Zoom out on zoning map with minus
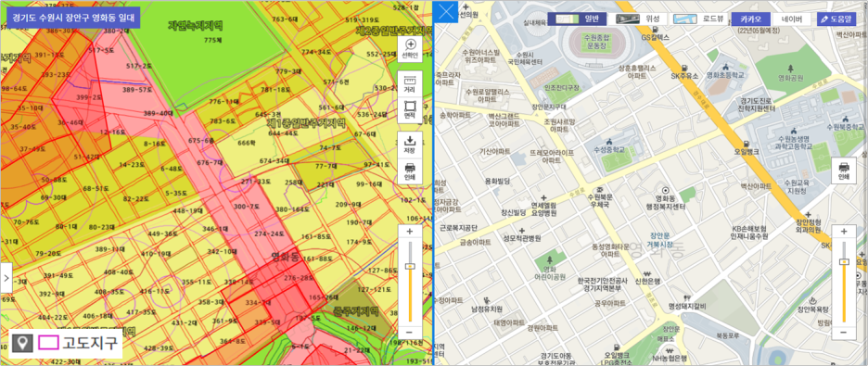This screenshot has width=868, height=366. point(410,333)
